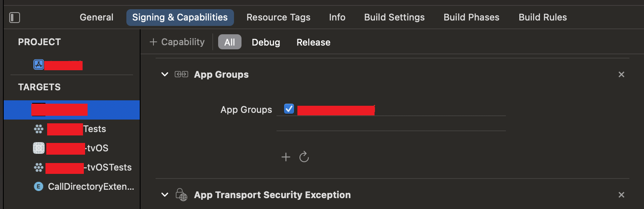644x209 pixels.
Task: Select the Tests target row
Action: (x=72, y=129)
